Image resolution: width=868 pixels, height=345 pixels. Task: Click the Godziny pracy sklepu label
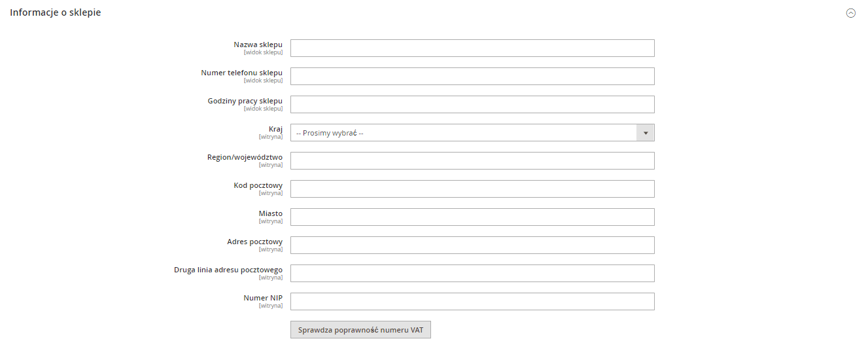point(245,101)
